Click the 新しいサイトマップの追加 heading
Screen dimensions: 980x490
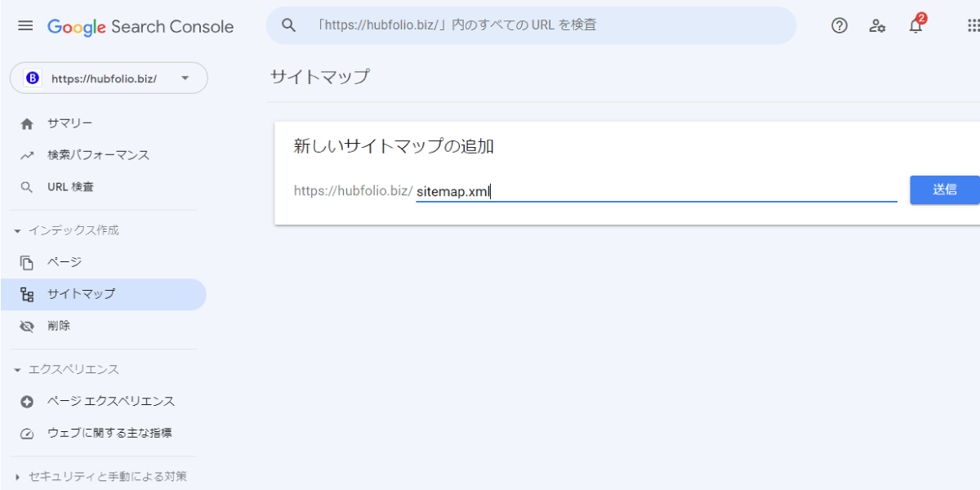point(394,147)
